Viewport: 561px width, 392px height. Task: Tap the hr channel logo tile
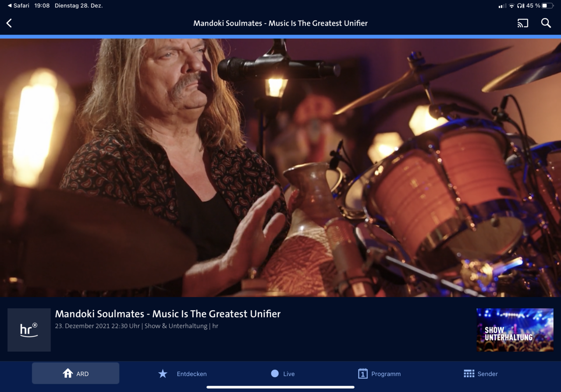[29, 330]
